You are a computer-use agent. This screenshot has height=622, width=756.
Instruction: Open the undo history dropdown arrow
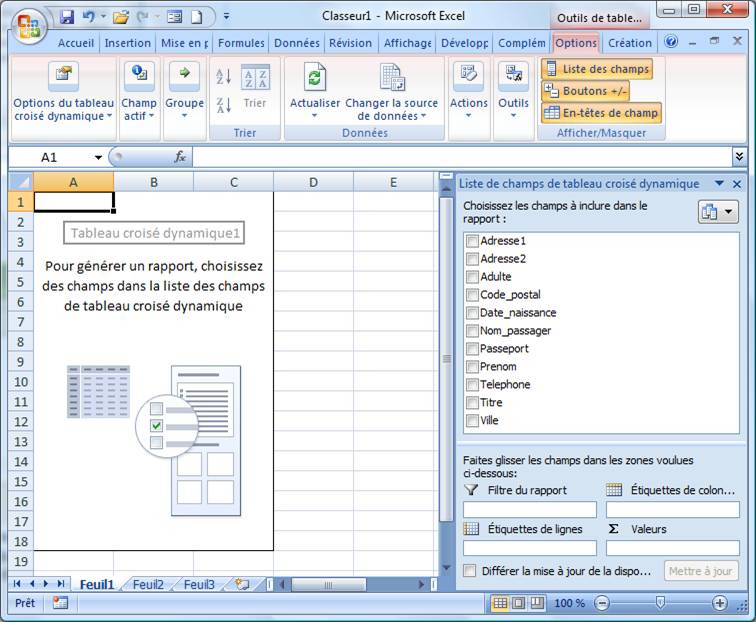(103, 17)
